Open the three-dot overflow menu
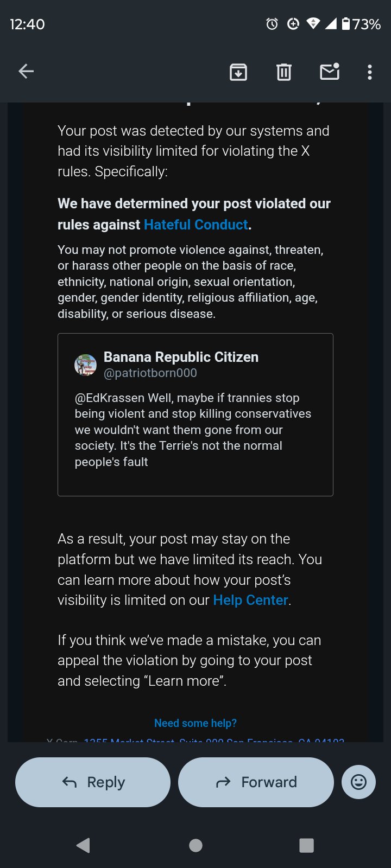Screen dimensions: 391x868 pyautogui.click(x=370, y=72)
